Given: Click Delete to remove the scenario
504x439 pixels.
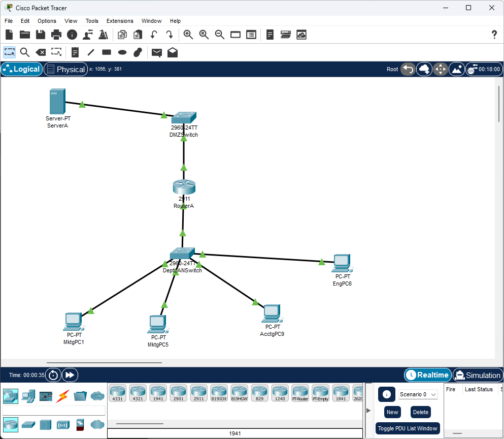Looking at the screenshot, I should click(x=420, y=412).
